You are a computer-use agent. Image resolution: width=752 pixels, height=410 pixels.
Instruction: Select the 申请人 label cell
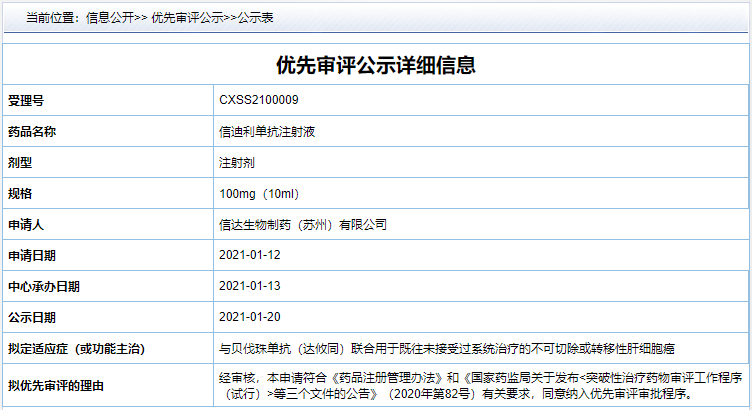coord(108,224)
